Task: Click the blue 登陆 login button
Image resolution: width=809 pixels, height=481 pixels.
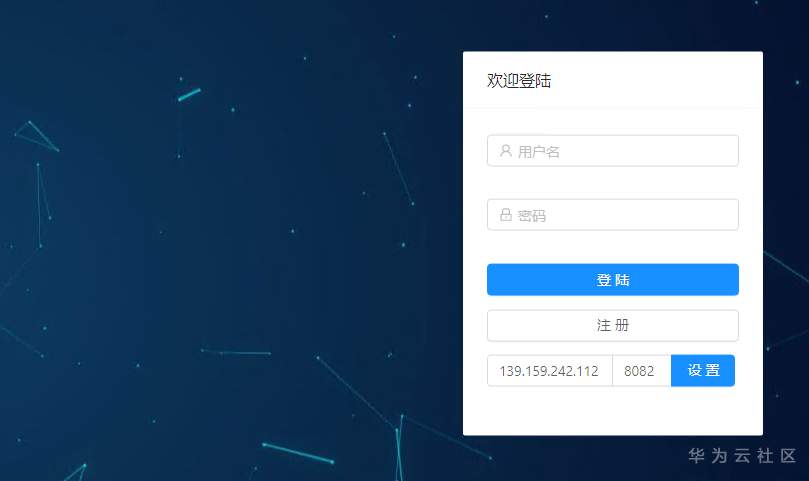Action: pos(612,280)
